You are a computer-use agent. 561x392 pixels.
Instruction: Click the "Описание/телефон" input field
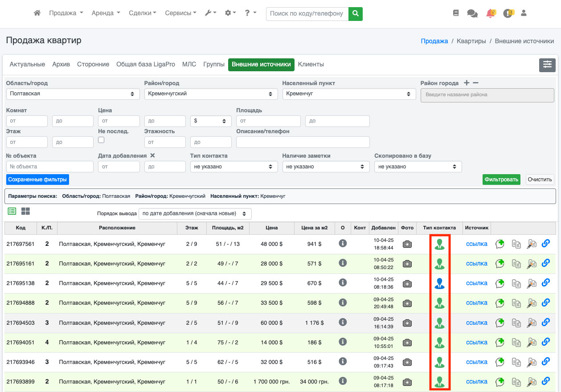click(x=303, y=142)
